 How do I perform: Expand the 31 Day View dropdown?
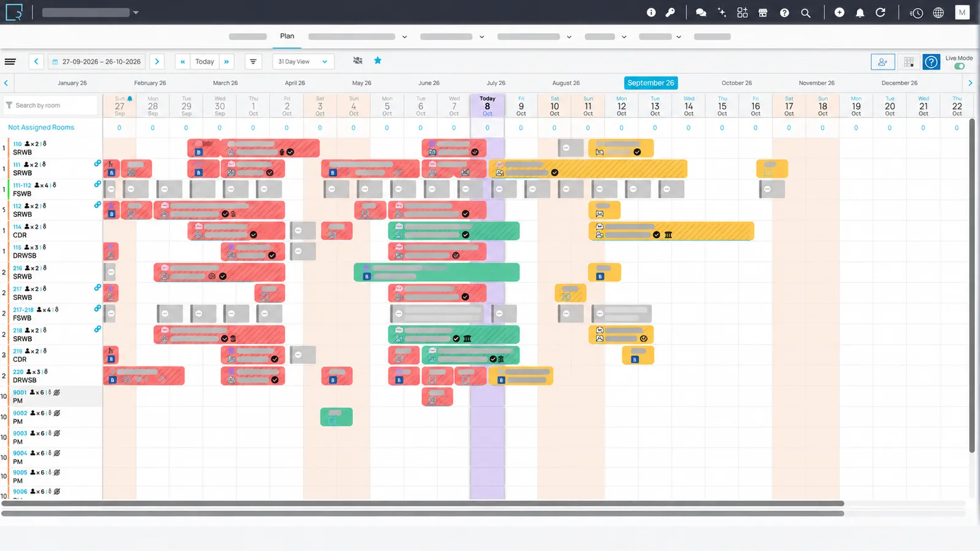coord(303,61)
